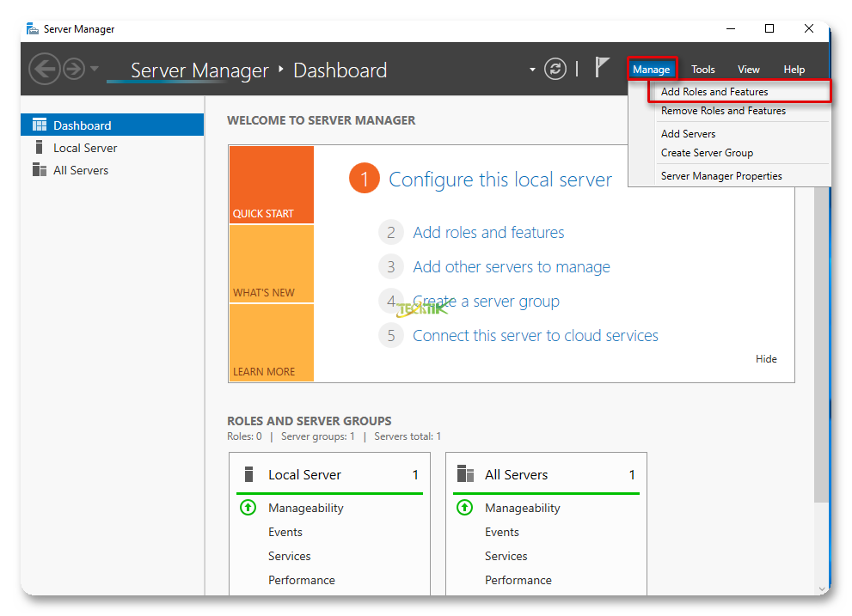Viewport: 852px width, 616px height.
Task: Open the WHAT'S NEW tile
Action: pos(271,264)
